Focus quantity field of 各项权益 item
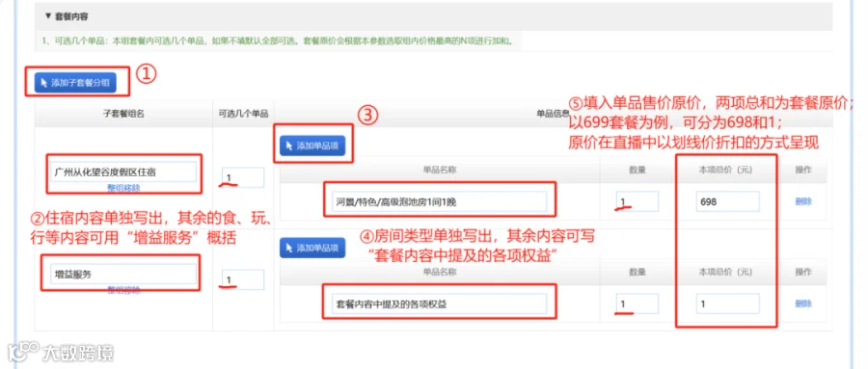 pyautogui.click(x=637, y=303)
